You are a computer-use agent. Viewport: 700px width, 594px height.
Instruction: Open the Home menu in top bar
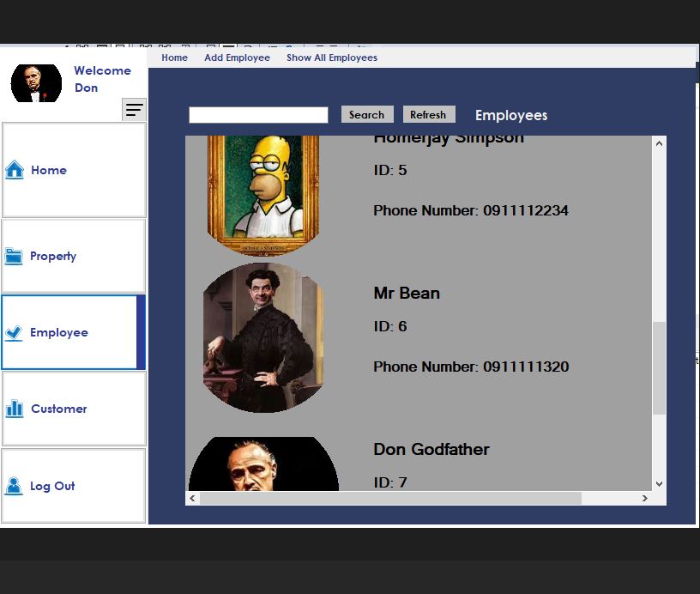tap(174, 58)
